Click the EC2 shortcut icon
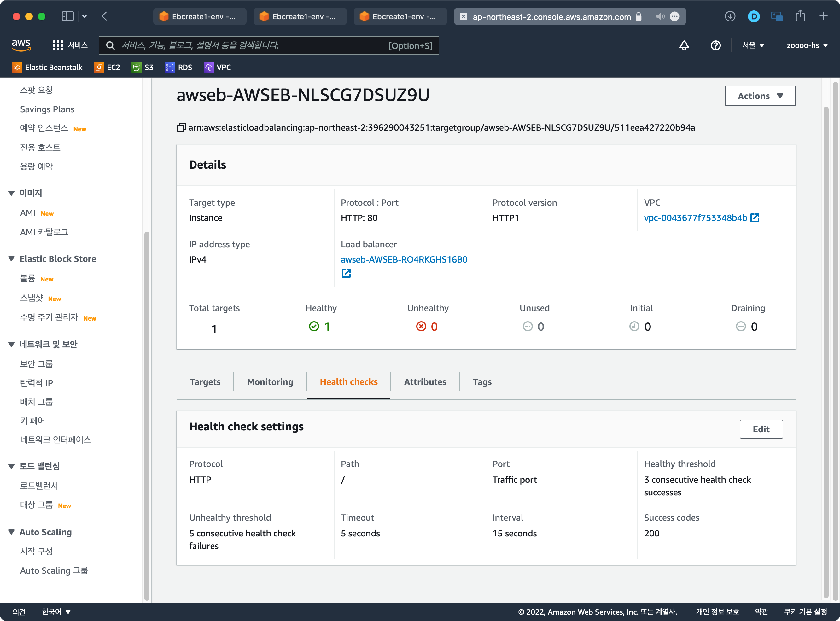Screen dimensions: 840x621 (x=99, y=67)
